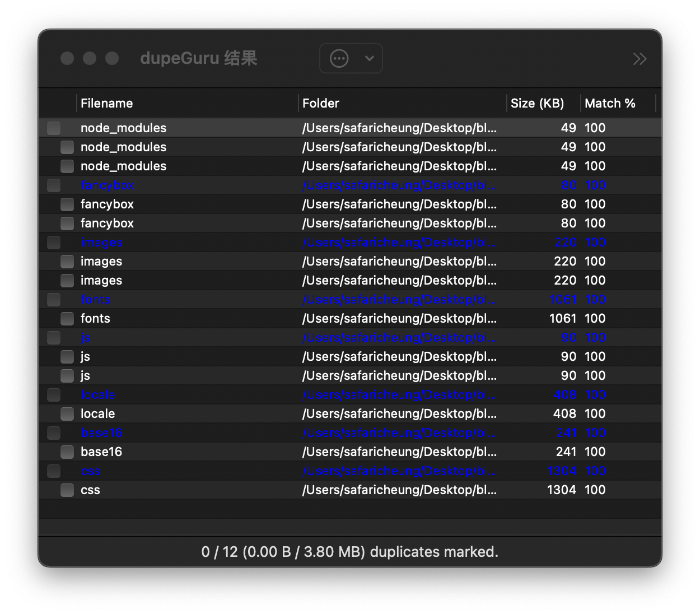Screen dimensions: 700x614
Task: Select the blue css reference row
Action: click(x=90, y=471)
